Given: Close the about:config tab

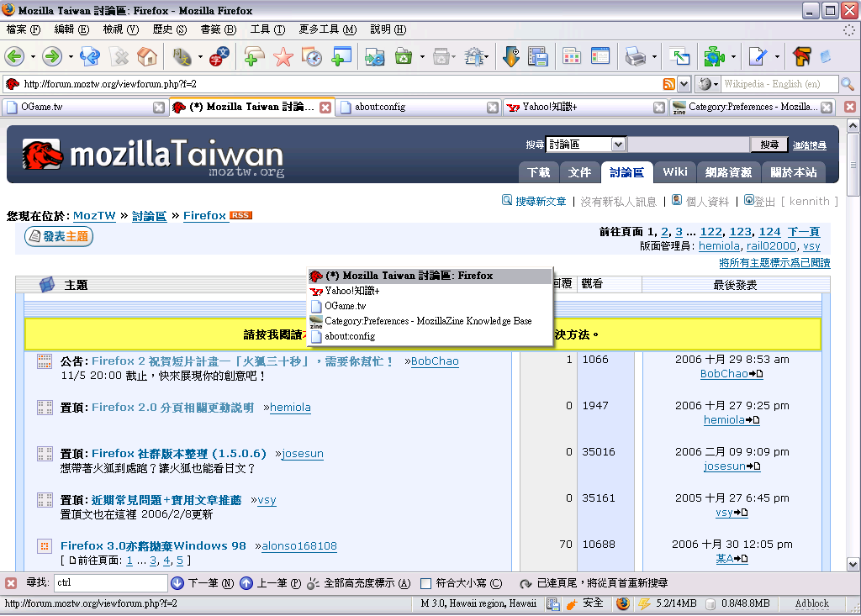Looking at the screenshot, I should 493,108.
